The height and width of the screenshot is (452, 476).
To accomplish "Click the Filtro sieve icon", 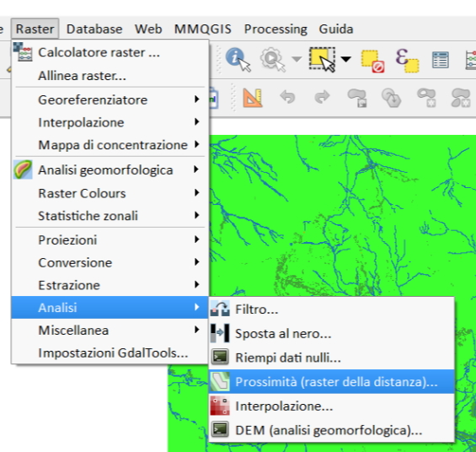I will coord(220,309).
